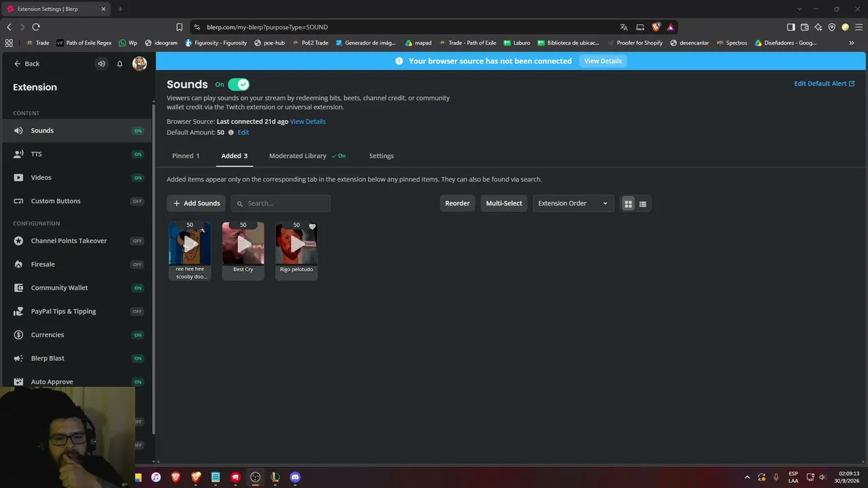Toggle the PayPal Tips OFF badge

pos(138,312)
